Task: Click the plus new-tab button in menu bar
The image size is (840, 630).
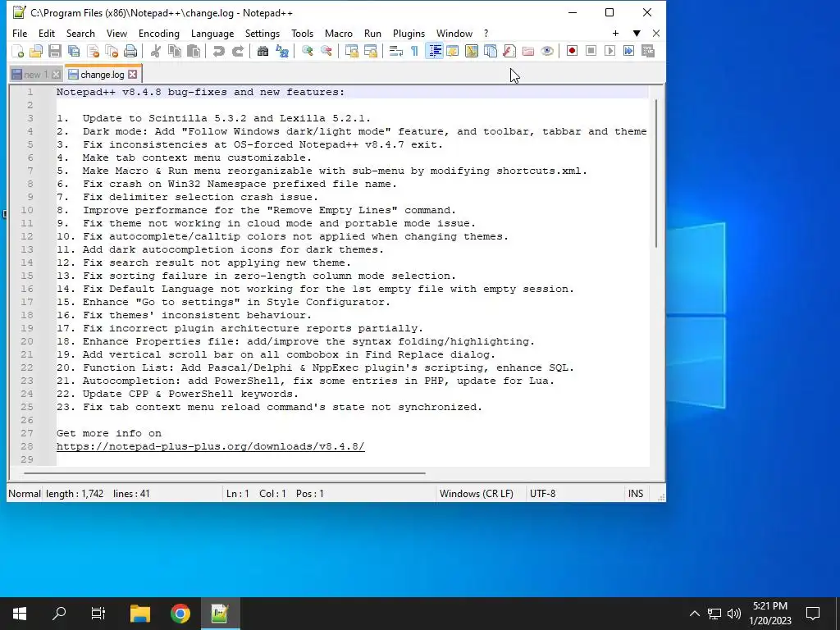Action: pos(615,33)
